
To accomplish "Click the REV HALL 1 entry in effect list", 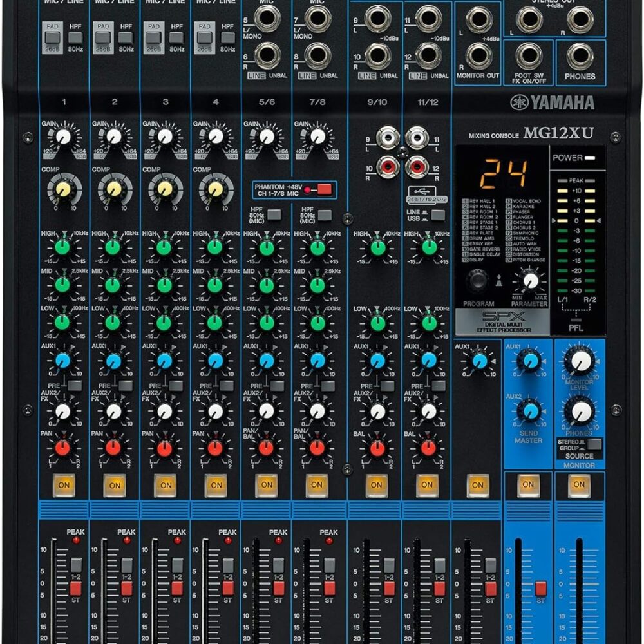I will pos(479,201).
